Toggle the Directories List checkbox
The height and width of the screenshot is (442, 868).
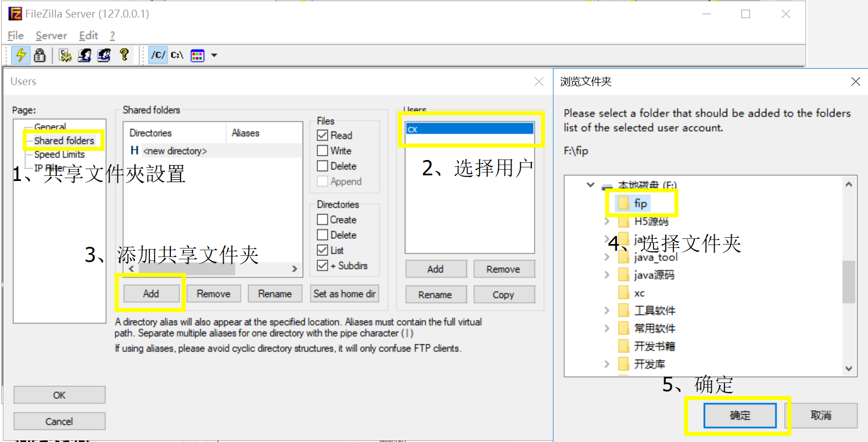322,250
